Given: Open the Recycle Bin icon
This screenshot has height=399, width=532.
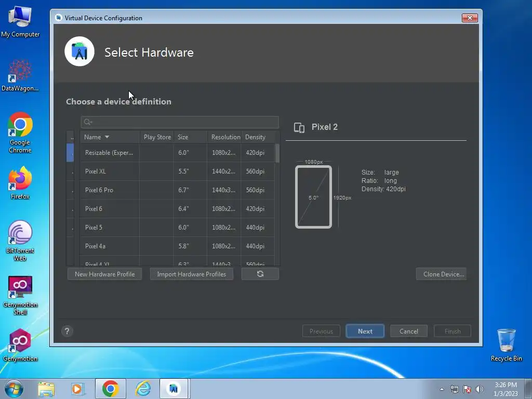Looking at the screenshot, I should pyautogui.click(x=506, y=345).
